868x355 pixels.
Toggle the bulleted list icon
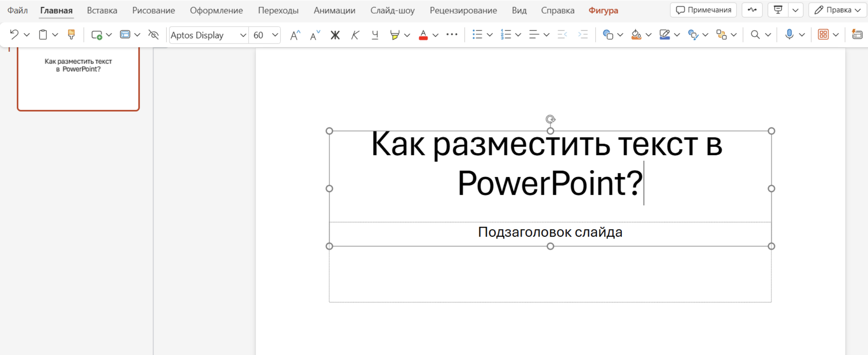(x=477, y=35)
